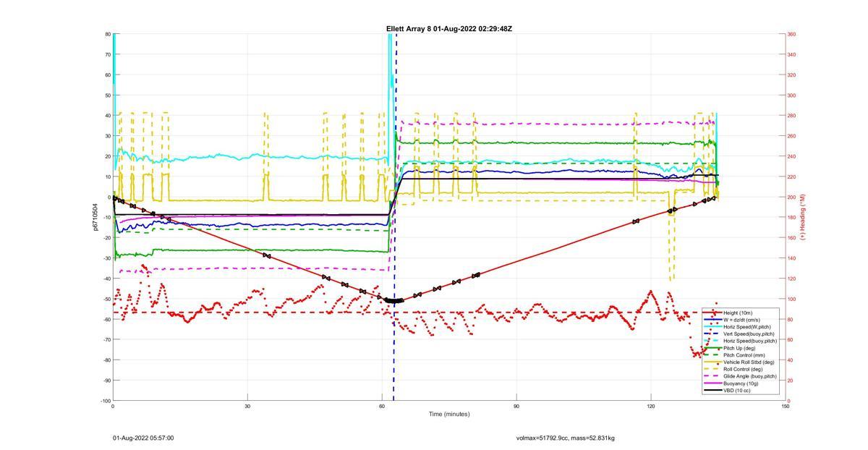This screenshot has width=868, height=450.
Task: Click the 90 tick on the time axis
Action: 516,406
